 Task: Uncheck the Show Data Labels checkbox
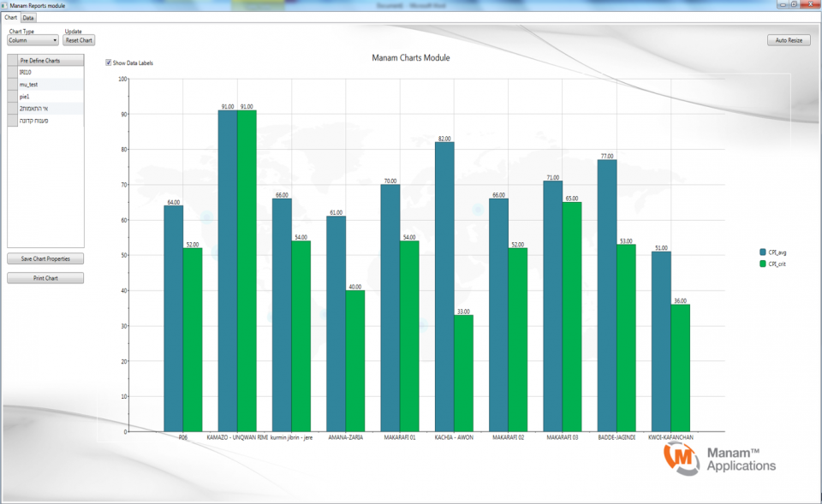point(109,62)
